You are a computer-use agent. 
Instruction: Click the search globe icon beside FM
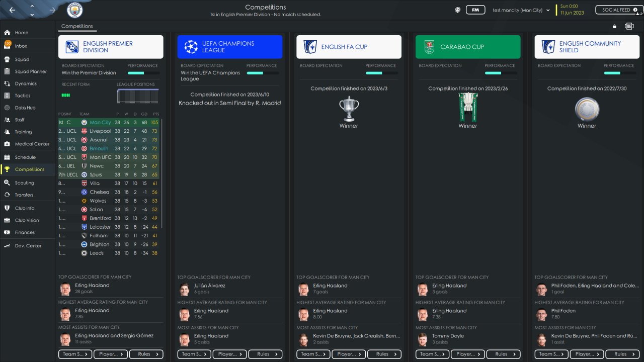[458, 10]
